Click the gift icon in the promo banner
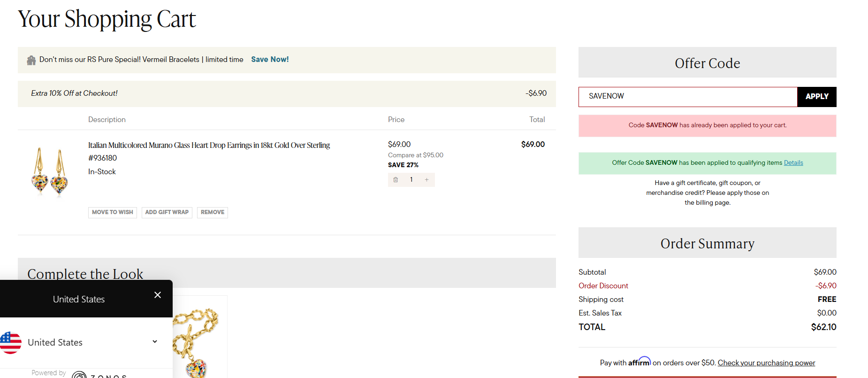 [31, 60]
